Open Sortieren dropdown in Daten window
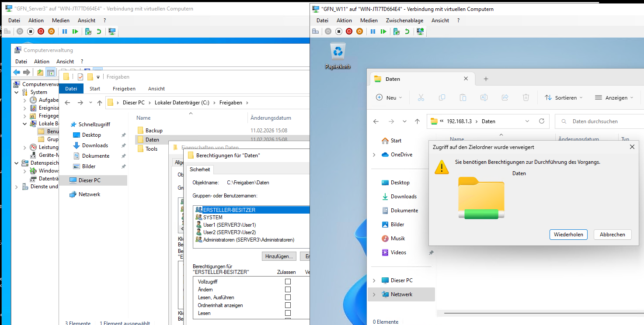This screenshot has height=325, width=644. point(564,97)
